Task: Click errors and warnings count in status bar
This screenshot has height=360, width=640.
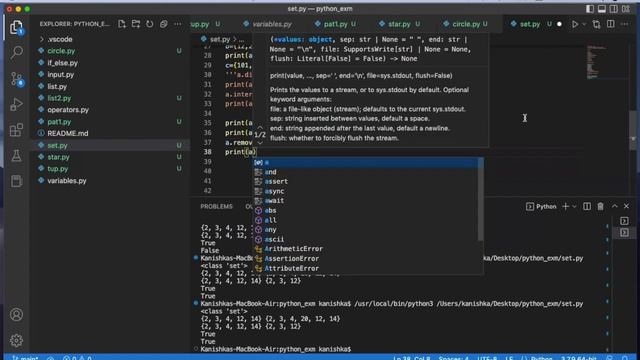Action: click(x=77, y=358)
